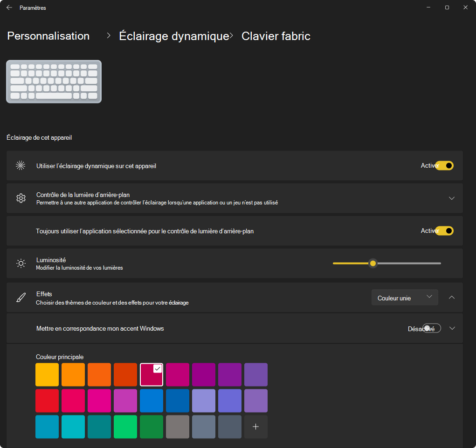Viewport: 476px width, 448px height.
Task: Select the dark slate gray swatch
Action: (230, 427)
